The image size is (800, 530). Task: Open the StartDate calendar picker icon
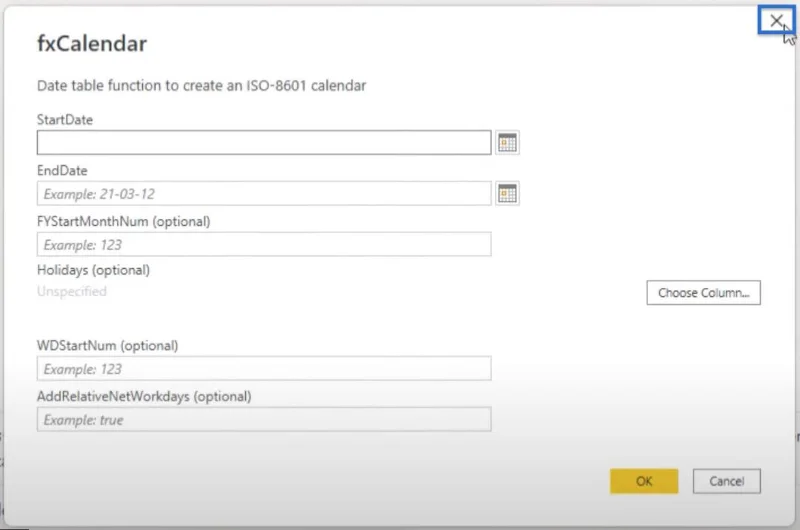507,143
